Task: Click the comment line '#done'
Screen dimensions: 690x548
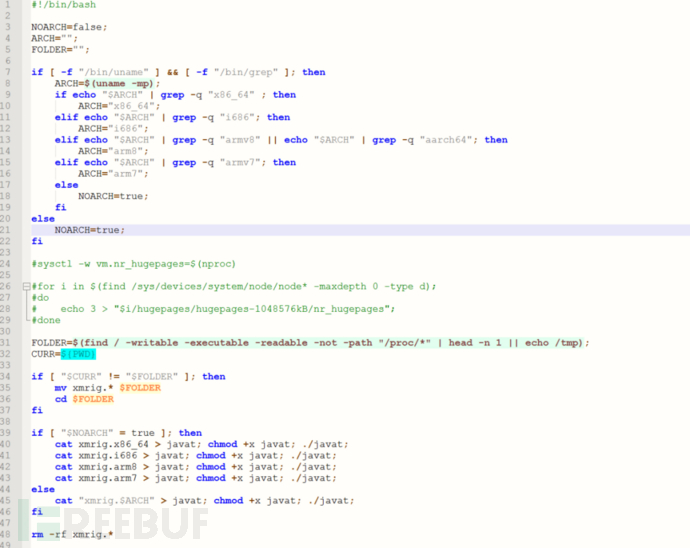Action: [x=46, y=320]
